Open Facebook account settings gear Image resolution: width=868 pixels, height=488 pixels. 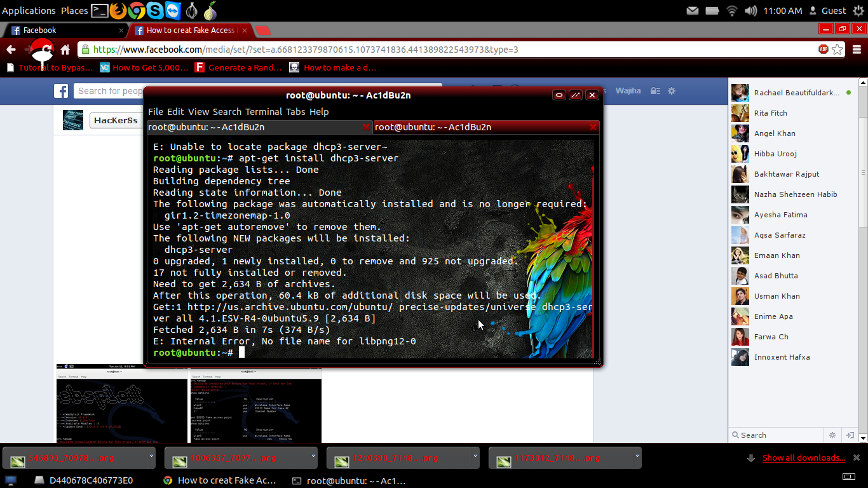(x=671, y=91)
